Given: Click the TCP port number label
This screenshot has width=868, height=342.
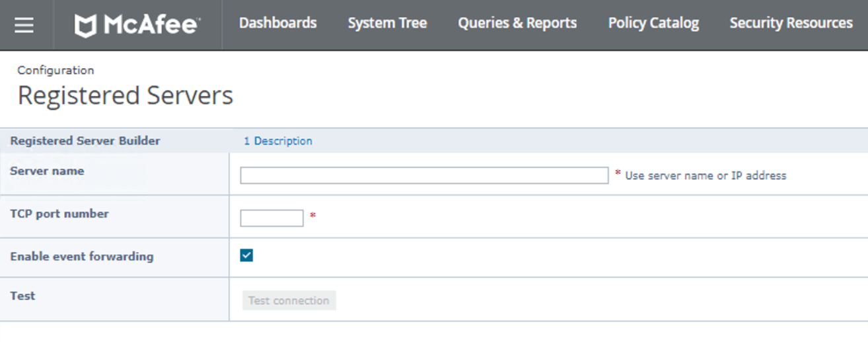Looking at the screenshot, I should [59, 214].
